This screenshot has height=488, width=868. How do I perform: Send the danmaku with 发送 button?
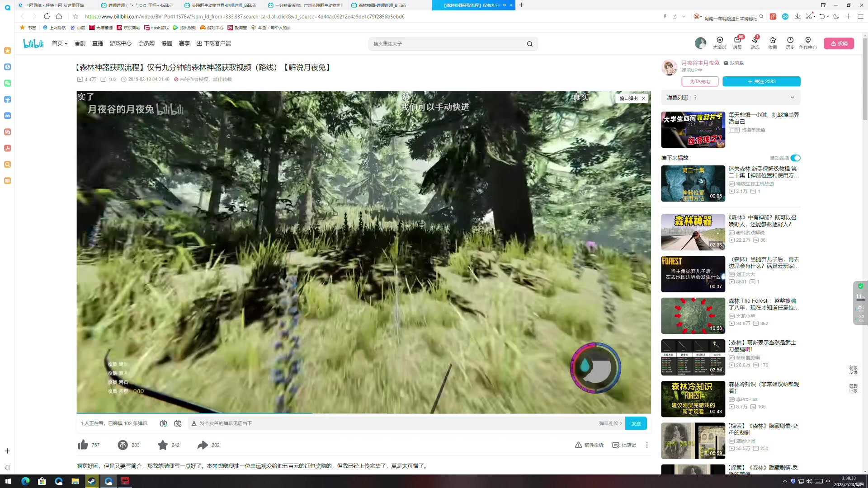[636, 423]
